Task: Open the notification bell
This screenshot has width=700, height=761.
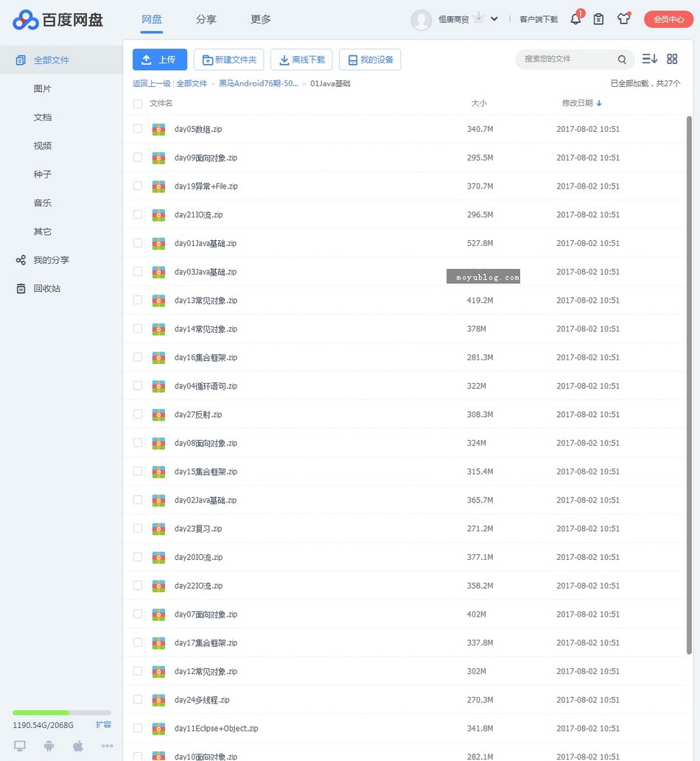Action: (x=575, y=19)
